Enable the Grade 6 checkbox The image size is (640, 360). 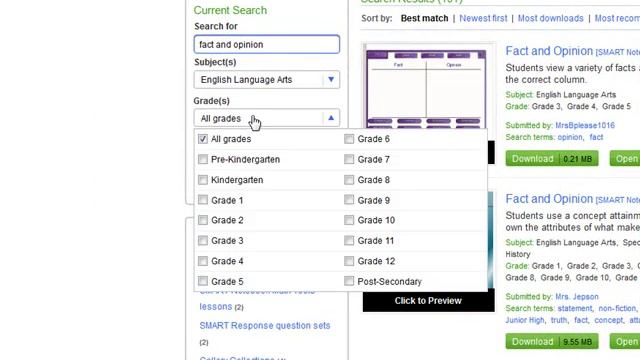pyautogui.click(x=349, y=139)
